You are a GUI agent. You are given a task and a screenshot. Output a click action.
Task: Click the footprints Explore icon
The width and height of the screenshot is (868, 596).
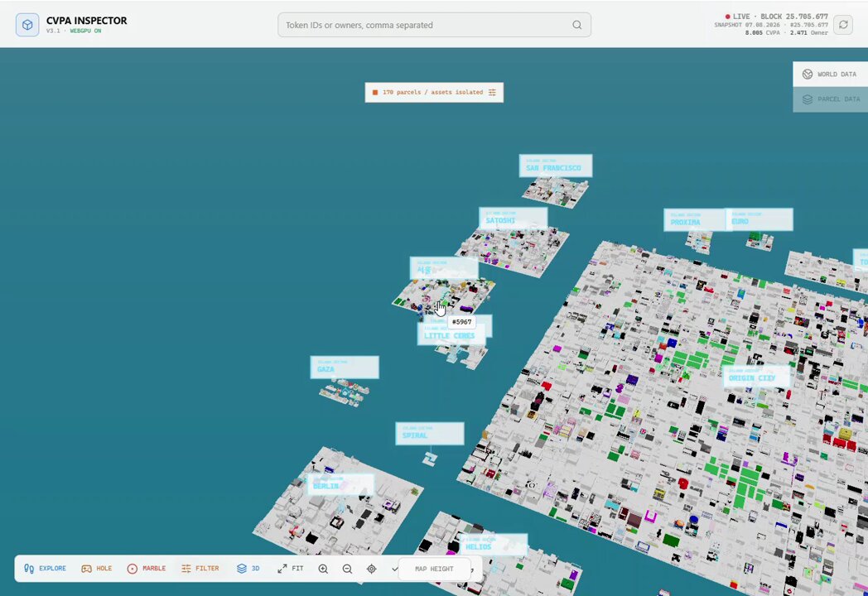(x=29, y=569)
